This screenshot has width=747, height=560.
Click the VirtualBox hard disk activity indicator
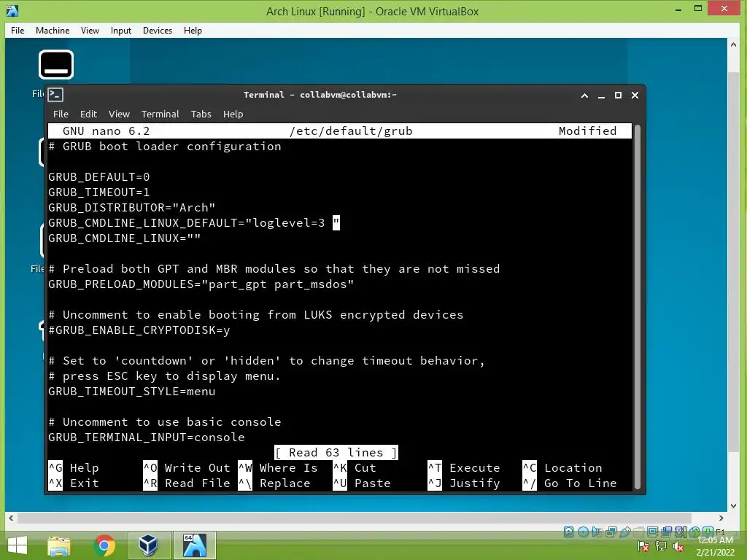point(568,532)
